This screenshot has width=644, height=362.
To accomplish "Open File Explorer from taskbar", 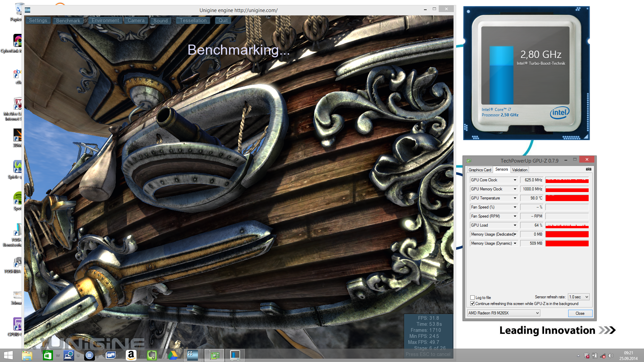I will (x=27, y=355).
